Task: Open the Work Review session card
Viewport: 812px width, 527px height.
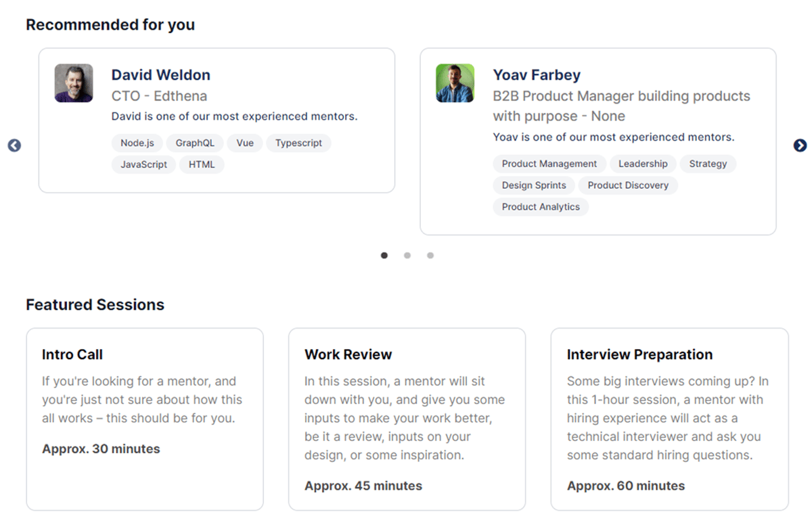Action: pyautogui.click(x=407, y=419)
